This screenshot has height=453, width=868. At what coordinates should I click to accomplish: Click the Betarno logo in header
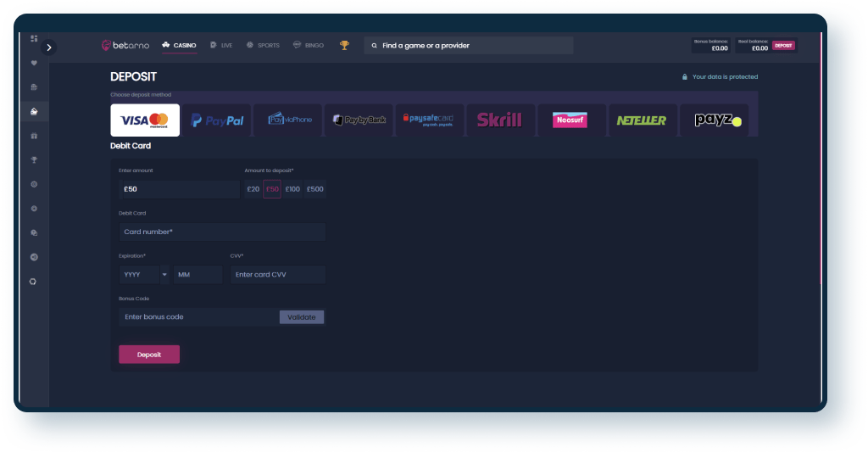point(125,45)
